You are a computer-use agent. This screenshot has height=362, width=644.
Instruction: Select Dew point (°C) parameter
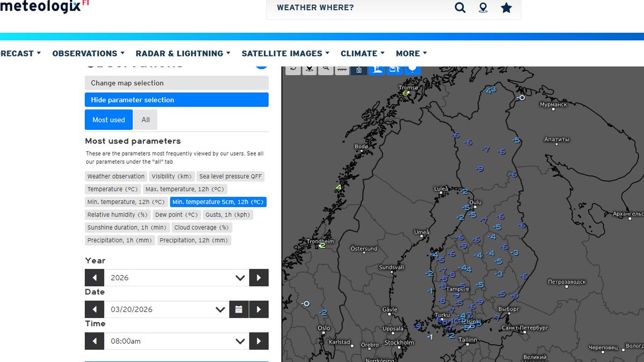pos(177,215)
